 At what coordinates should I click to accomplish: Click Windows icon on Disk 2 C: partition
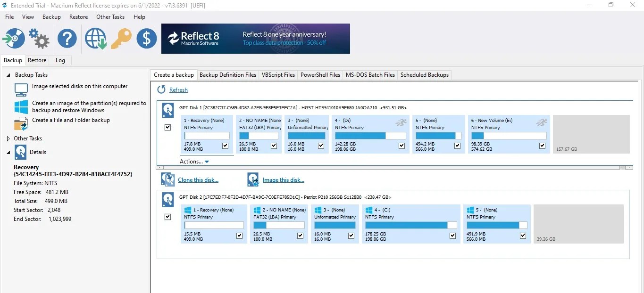tap(369, 210)
